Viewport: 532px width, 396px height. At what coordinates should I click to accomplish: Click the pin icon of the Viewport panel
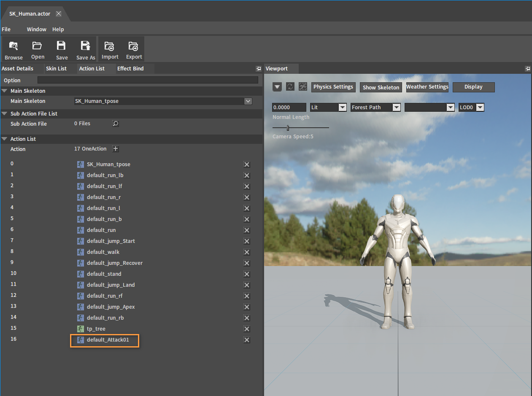tap(527, 69)
